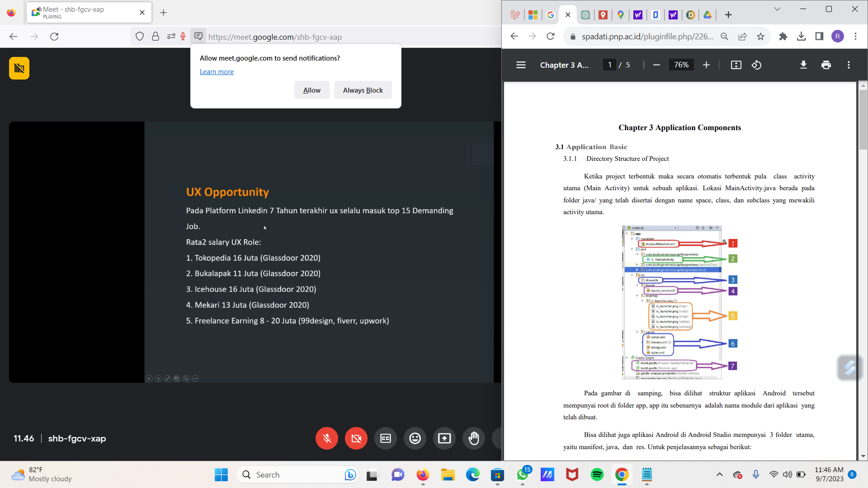Switch to the Google tab in Chrome
The height and width of the screenshot is (488, 868).
[x=550, y=15]
